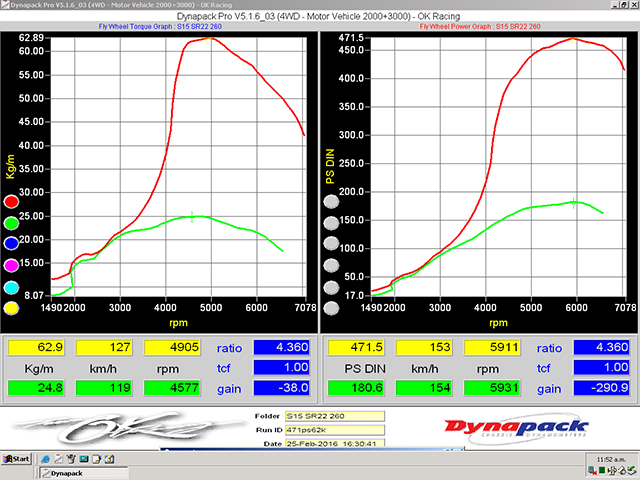640x480 pixels.
Task: Click the torque ratio value 4.360
Action: click(x=281, y=347)
